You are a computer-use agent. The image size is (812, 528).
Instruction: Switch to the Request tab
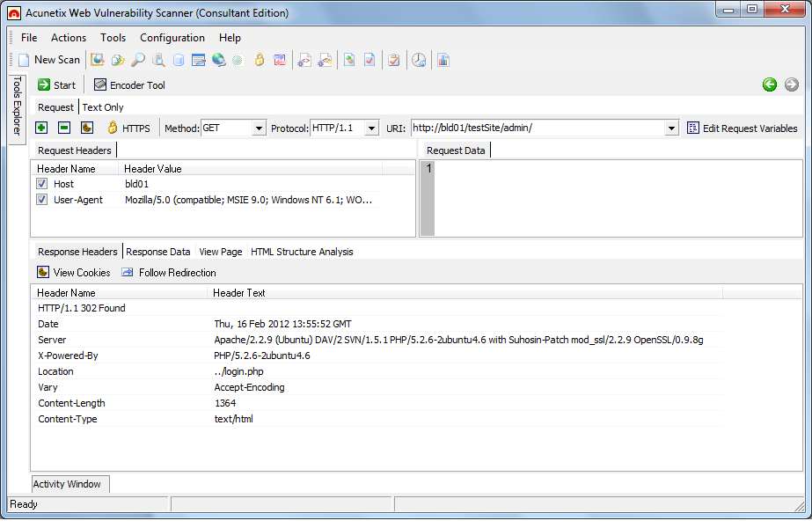[56, 107]
